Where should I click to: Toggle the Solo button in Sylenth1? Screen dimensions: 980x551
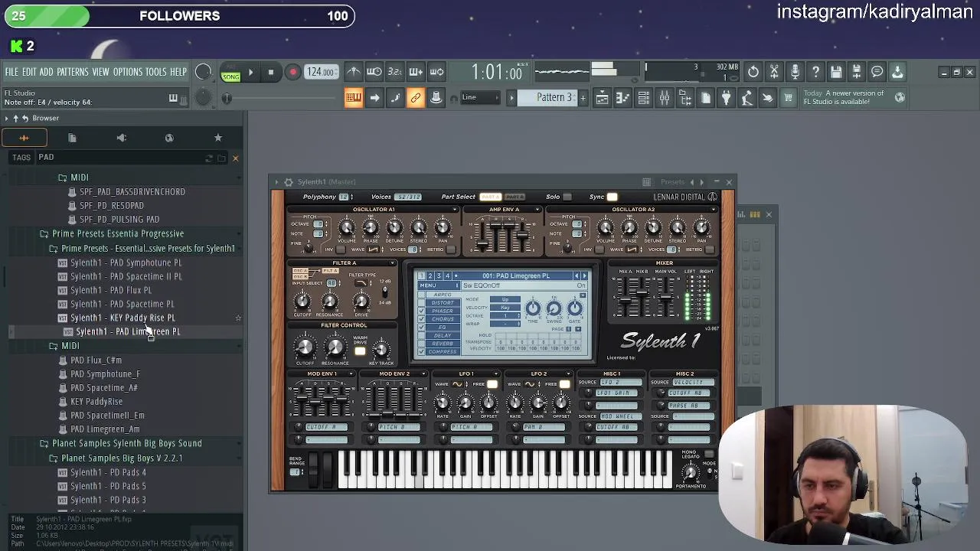[x=567, y=197]
